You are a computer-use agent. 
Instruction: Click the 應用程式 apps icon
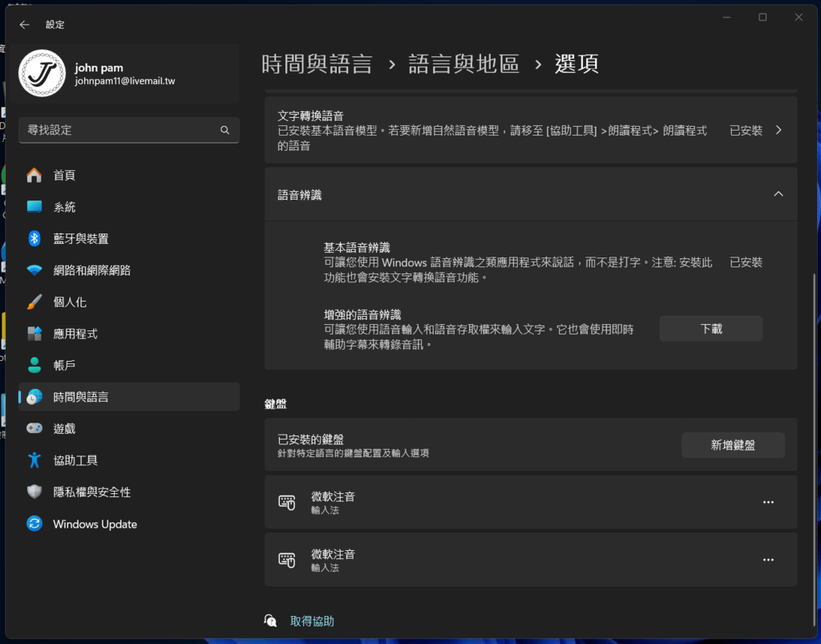[34, 334]
